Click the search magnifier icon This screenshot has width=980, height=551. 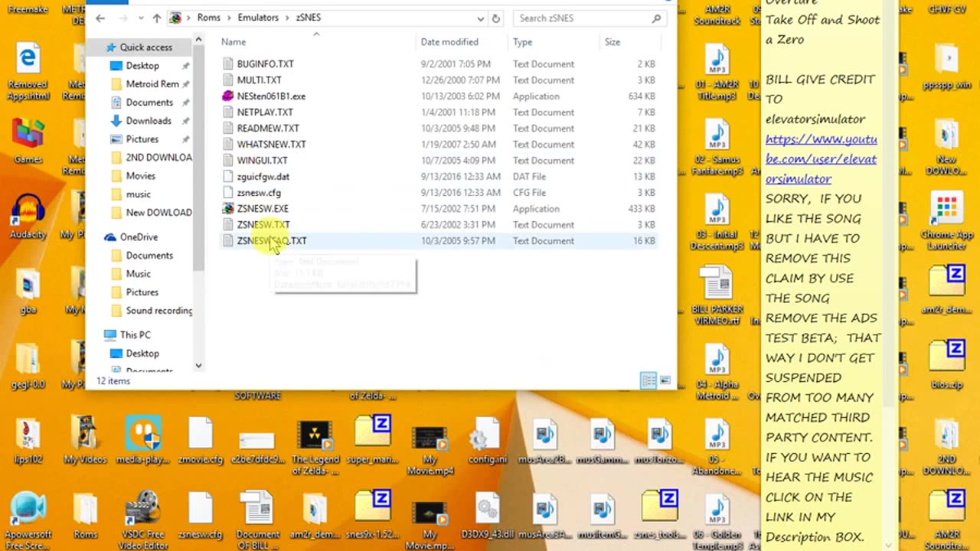tap(656, 18)
